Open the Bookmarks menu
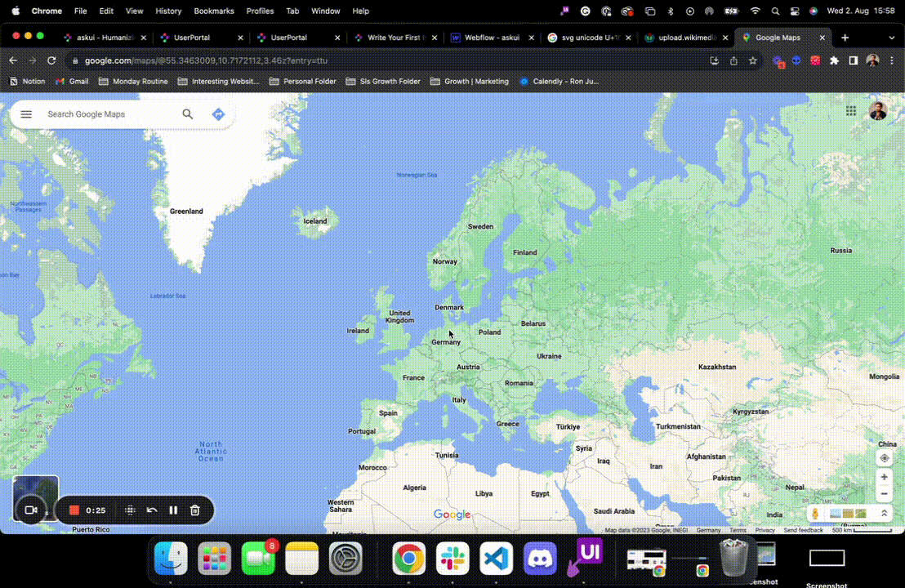Screen dimensions: 905x588 (213, 11)
